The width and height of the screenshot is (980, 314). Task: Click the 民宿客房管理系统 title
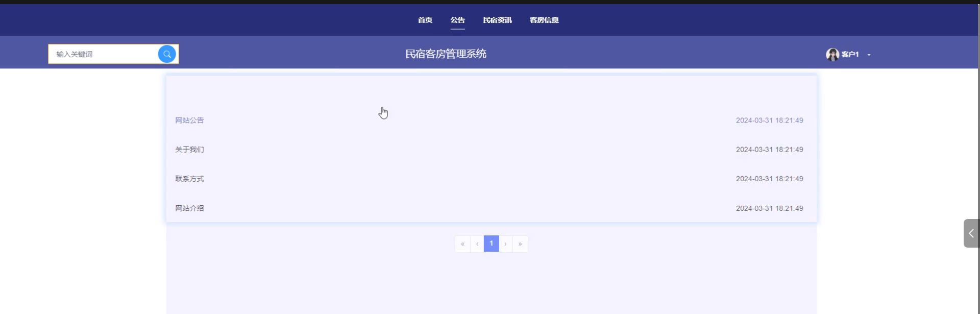pyautogui.click(x=446, y=54)
